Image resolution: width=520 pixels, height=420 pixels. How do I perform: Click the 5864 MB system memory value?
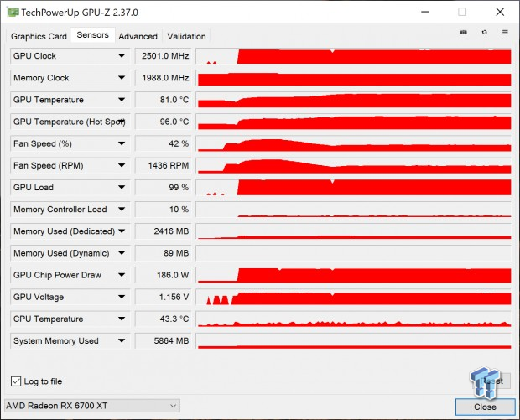(163, 340)
